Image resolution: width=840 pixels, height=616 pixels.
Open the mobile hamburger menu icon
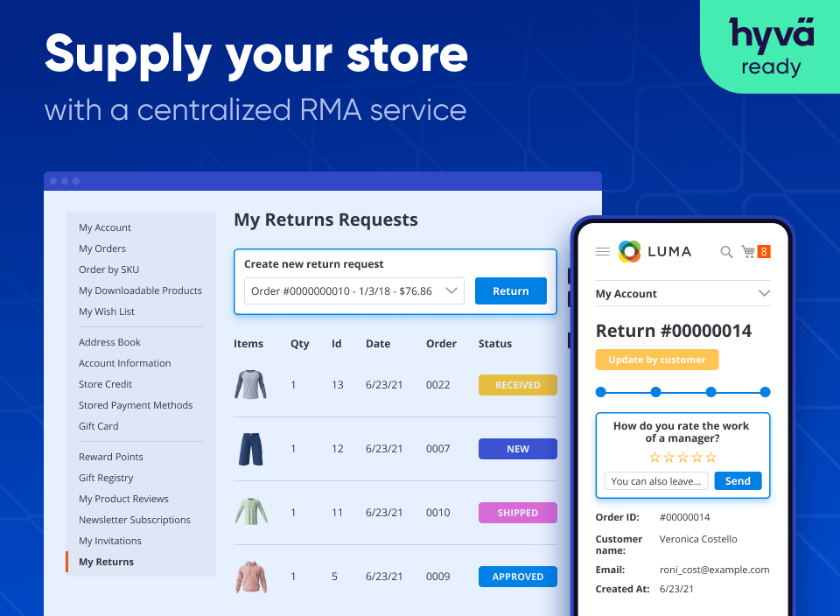click(603, 252)
